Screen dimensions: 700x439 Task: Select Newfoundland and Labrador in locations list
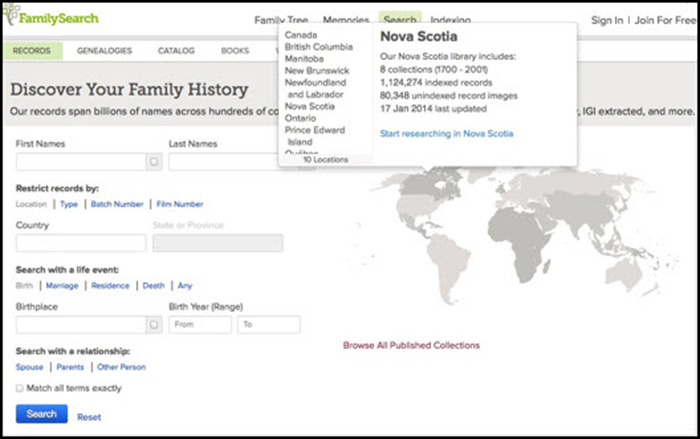(x=315, y=88)
